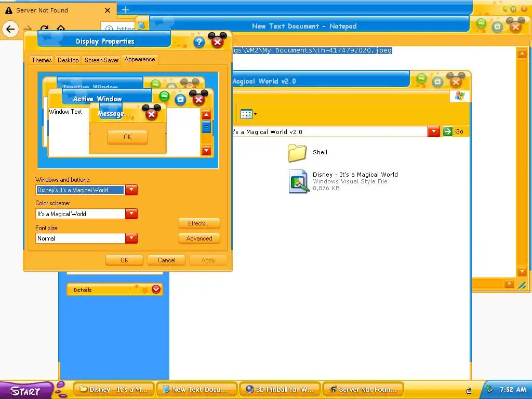Click the Display Properties help question mark icon

pyautogui.click(x=199, y=42)
